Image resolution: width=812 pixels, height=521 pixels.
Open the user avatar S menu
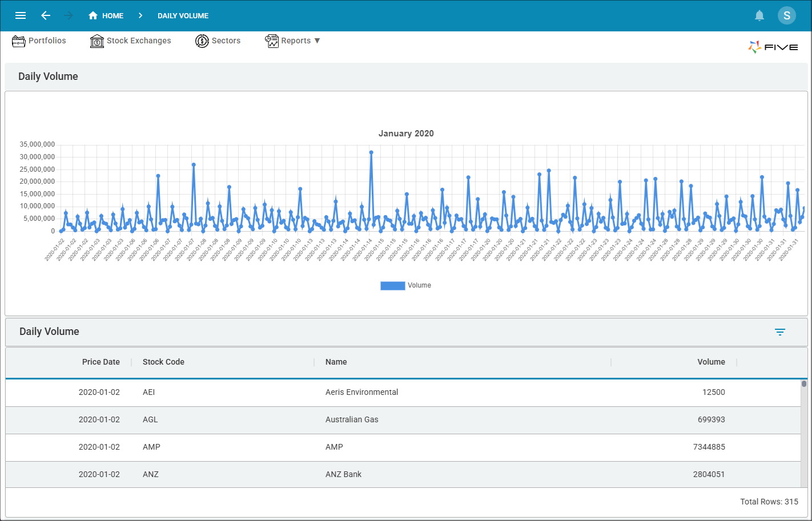786,15
